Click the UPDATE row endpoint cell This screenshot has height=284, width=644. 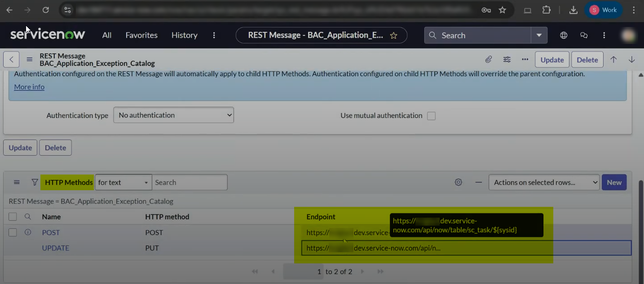pyautogui.click(x=466, y=248)
